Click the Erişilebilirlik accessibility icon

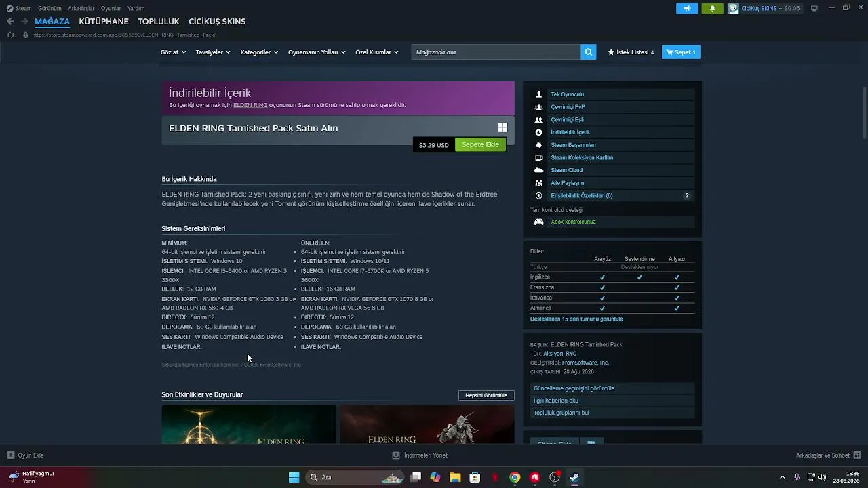click(539, 196)
